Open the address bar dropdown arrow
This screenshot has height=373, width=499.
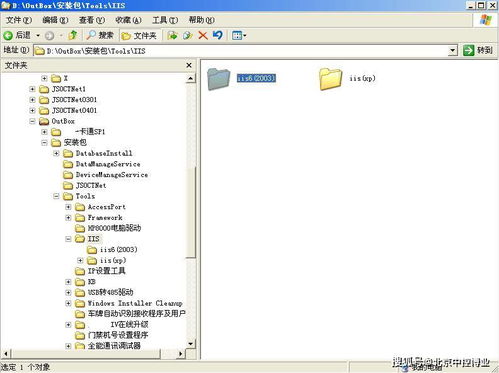coord(452,51)
